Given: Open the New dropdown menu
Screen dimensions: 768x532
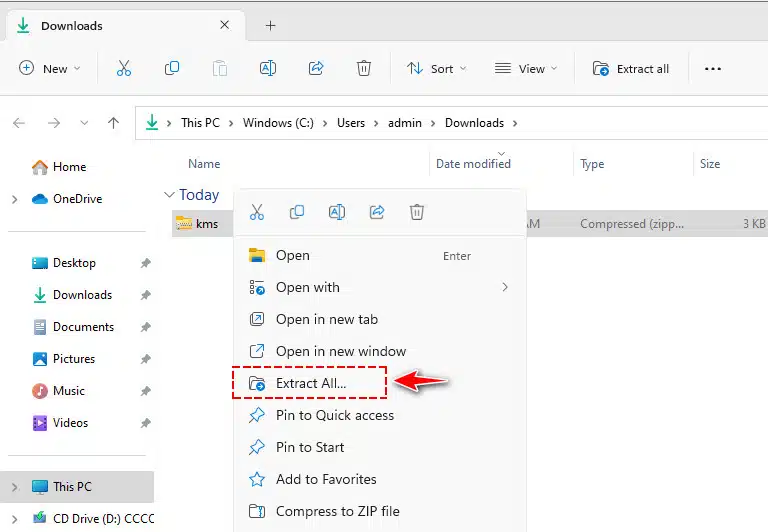Looking at the screenshot, I should pyautogui.click(x=49, y=69).
